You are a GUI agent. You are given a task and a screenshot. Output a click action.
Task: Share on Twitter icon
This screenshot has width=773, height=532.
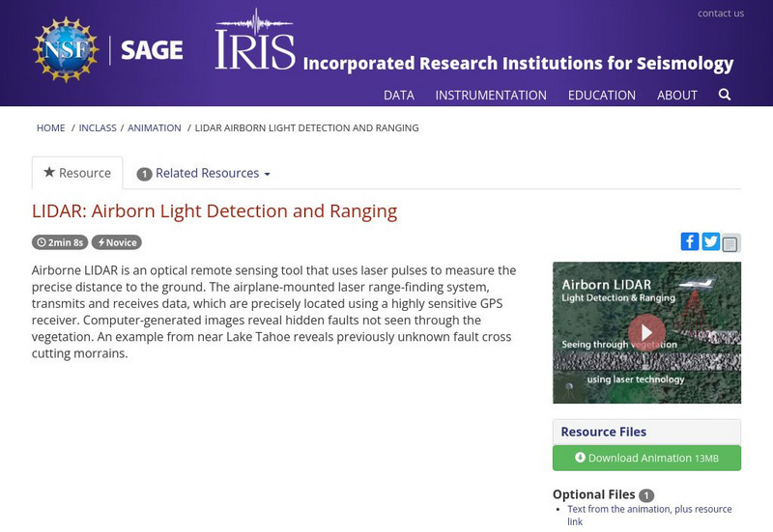(x=710, y=241)
